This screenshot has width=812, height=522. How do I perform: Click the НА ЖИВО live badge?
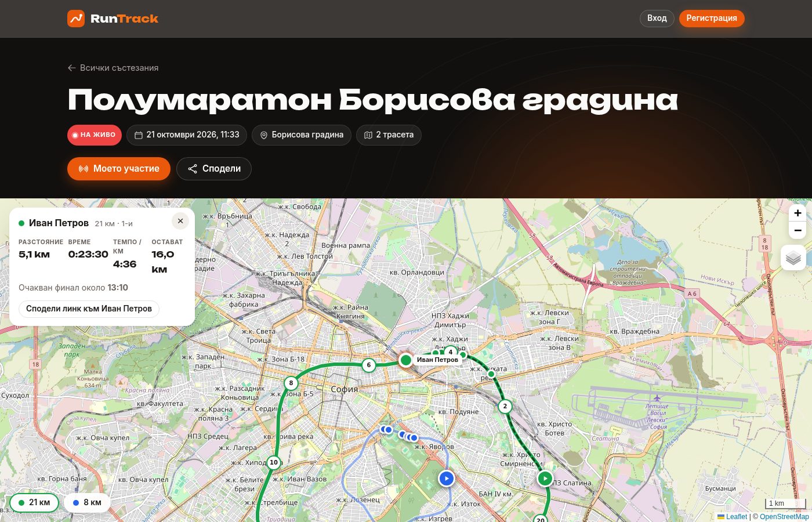pos(95,135)
